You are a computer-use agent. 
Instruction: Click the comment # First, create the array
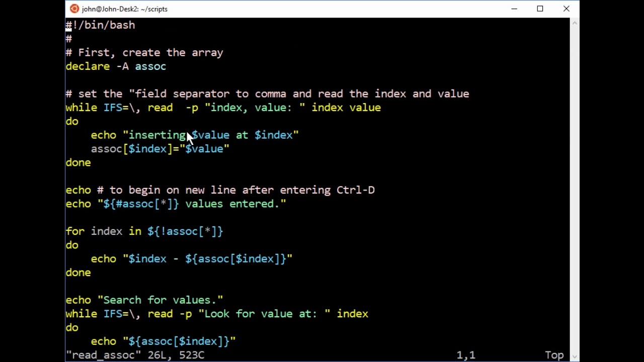pos(144,52)
